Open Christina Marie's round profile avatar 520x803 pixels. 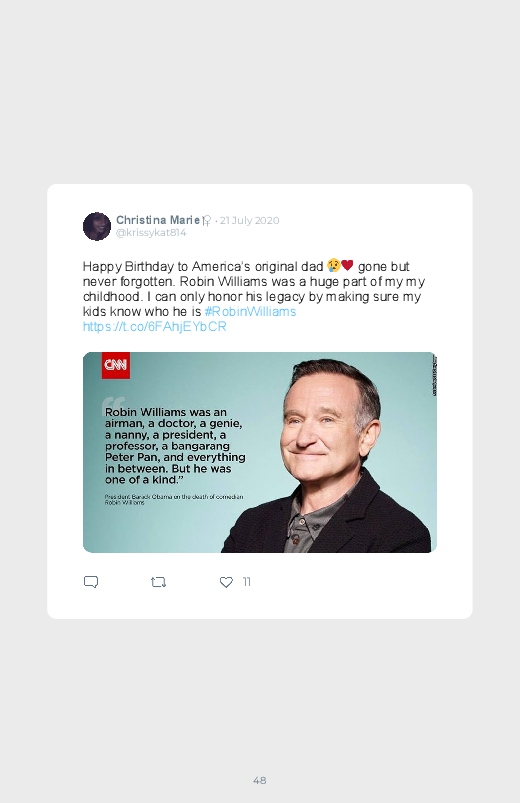click(97, 226)
